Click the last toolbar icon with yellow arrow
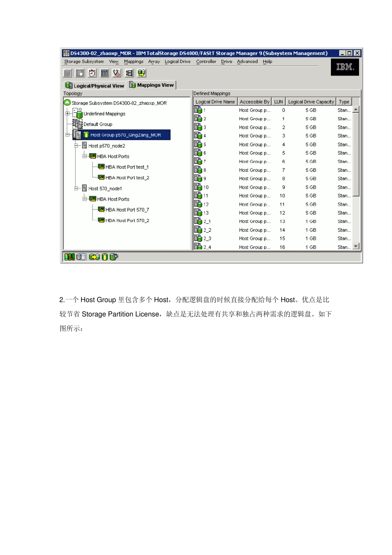Viewport: 392px width, 555px height. click(x=142, y=73)
